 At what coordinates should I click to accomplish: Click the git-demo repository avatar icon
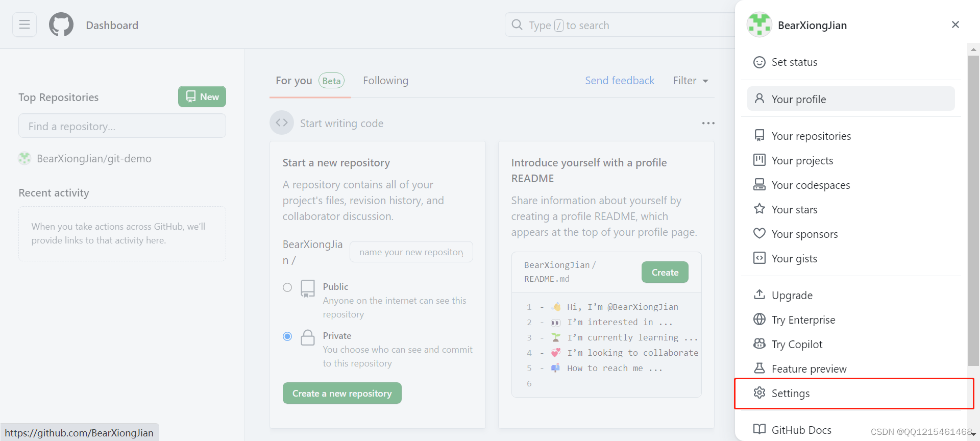(24, 158)
